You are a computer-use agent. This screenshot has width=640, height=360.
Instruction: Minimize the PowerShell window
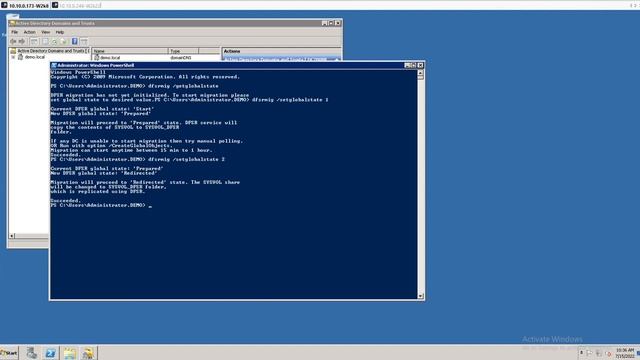[x=407, y=65]
